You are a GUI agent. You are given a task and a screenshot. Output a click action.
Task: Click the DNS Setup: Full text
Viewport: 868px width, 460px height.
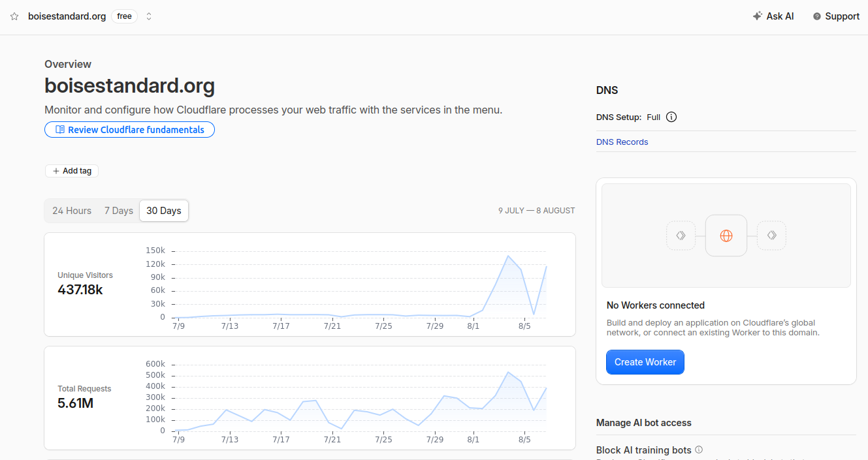(628, 117)
